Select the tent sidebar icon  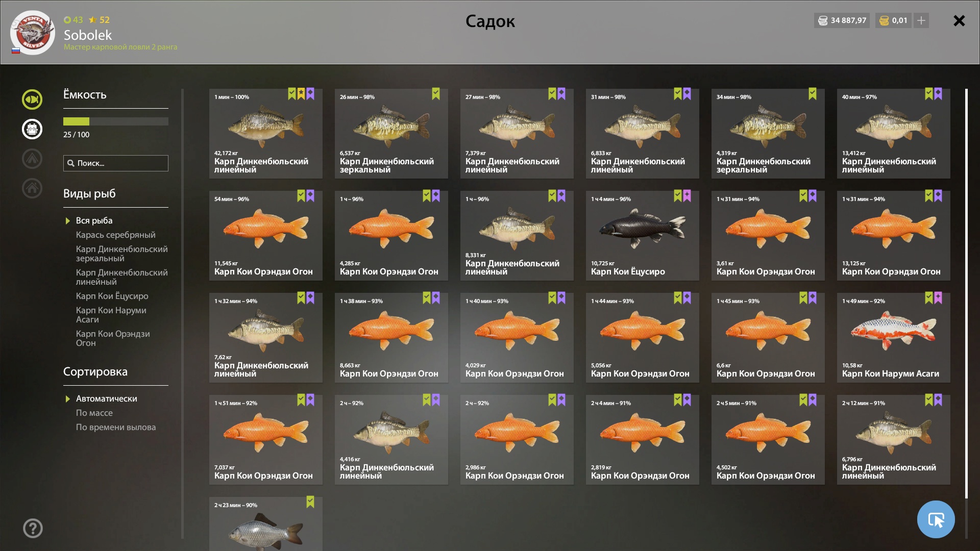coord(32,159)
